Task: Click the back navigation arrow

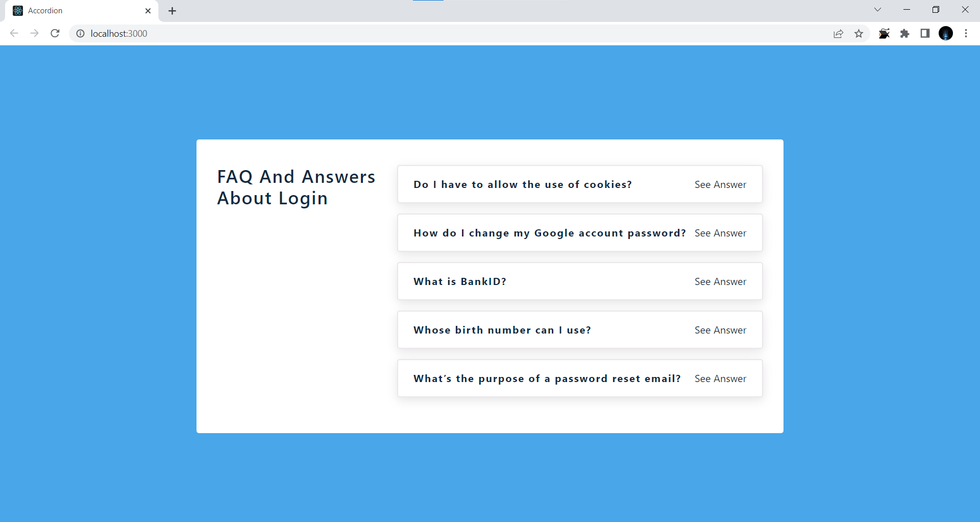Action: pyautogui.click(x=14, y=33)
